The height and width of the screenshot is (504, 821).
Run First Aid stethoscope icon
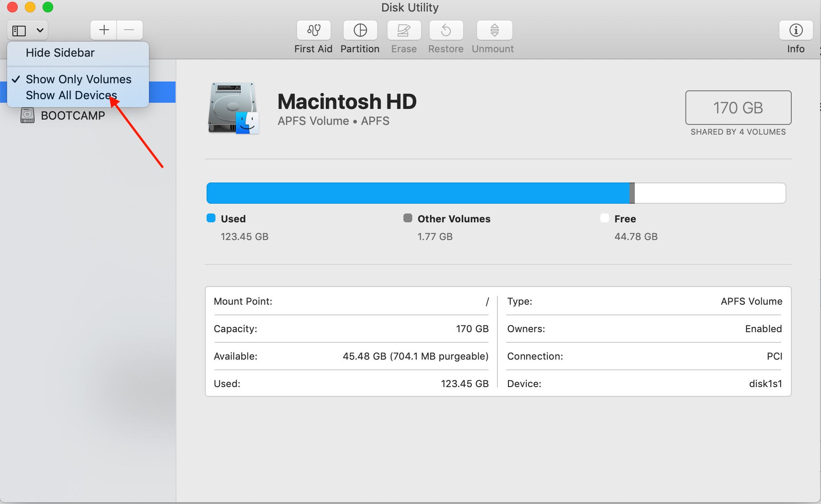coord(314,30)
